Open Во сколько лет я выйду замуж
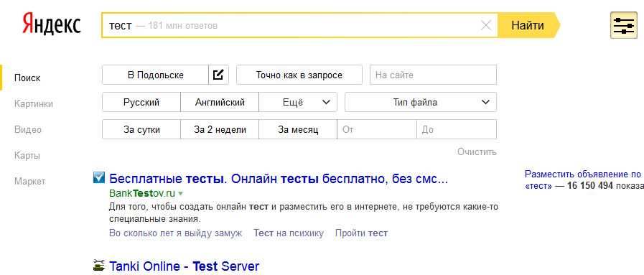Image resolution: width=644 pixels, height=275 pixels. click(176, 233)
